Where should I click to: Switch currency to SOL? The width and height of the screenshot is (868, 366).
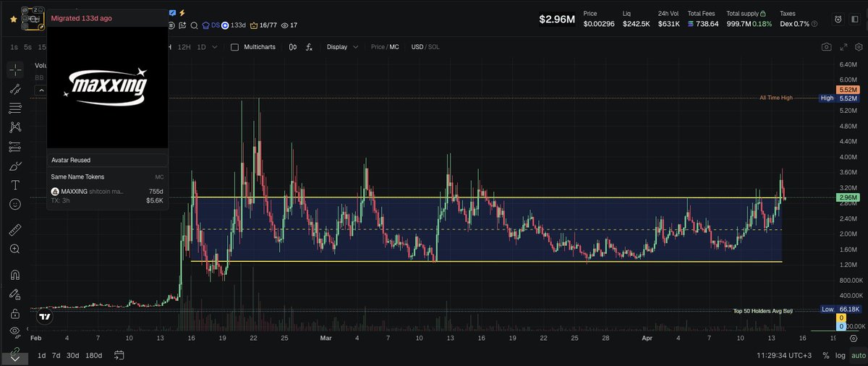(x=433, y=47)
